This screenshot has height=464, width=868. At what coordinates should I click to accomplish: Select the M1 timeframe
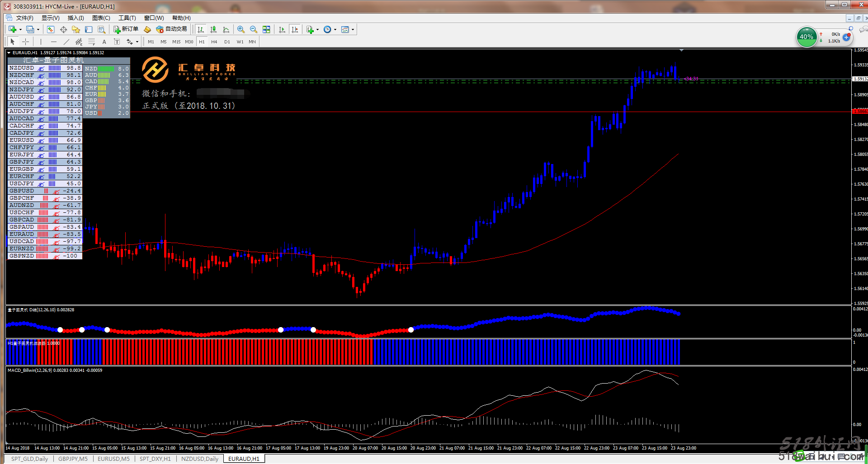tap(151, 42)
